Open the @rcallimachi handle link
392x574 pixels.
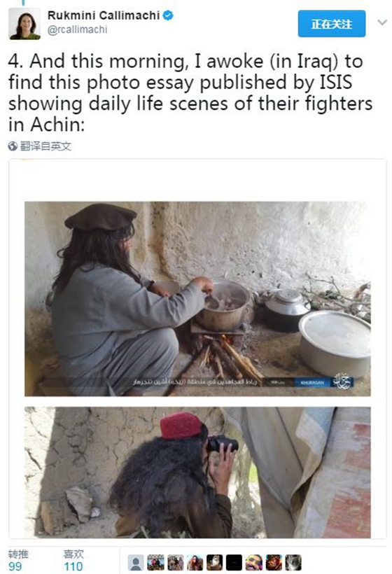pyautogui.click(x=77, y=29)
